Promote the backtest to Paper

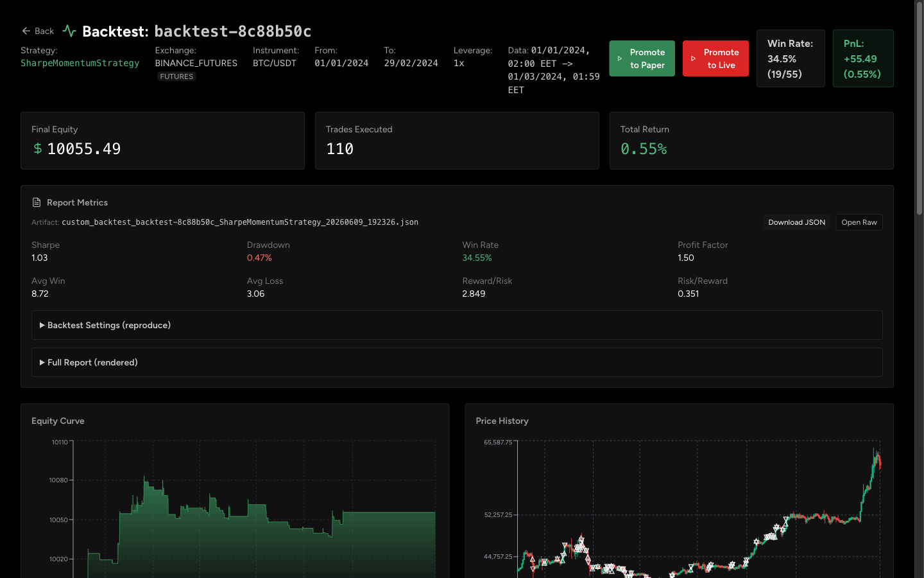[x=642, y=58]
